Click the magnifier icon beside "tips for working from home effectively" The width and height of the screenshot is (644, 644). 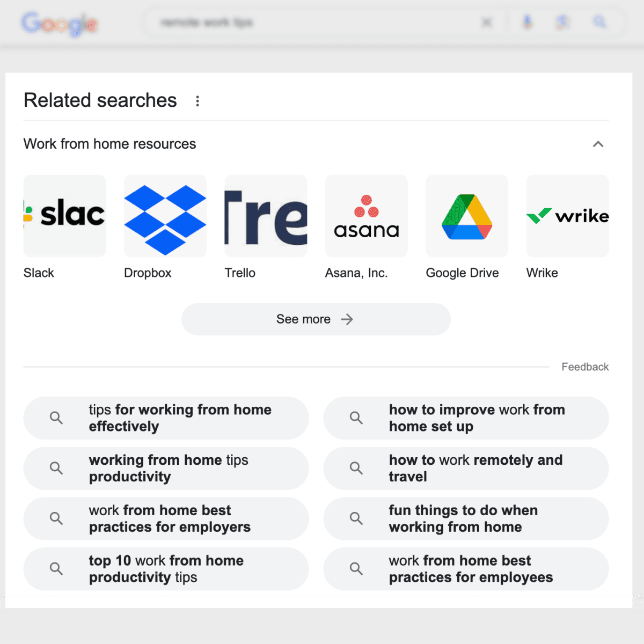[56, 418]
